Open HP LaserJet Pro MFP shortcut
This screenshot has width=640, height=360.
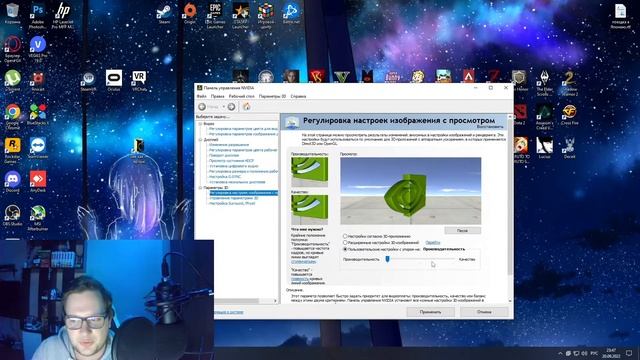(63, 16)
